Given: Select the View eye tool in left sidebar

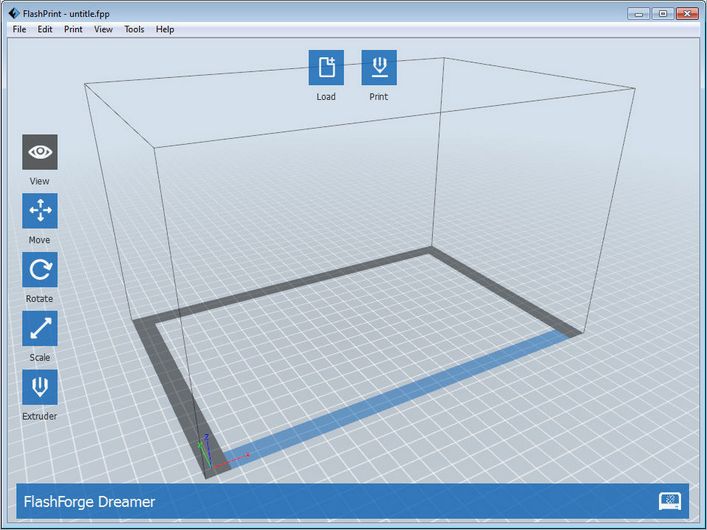Looking at the screenshot, I should (40, 152).
